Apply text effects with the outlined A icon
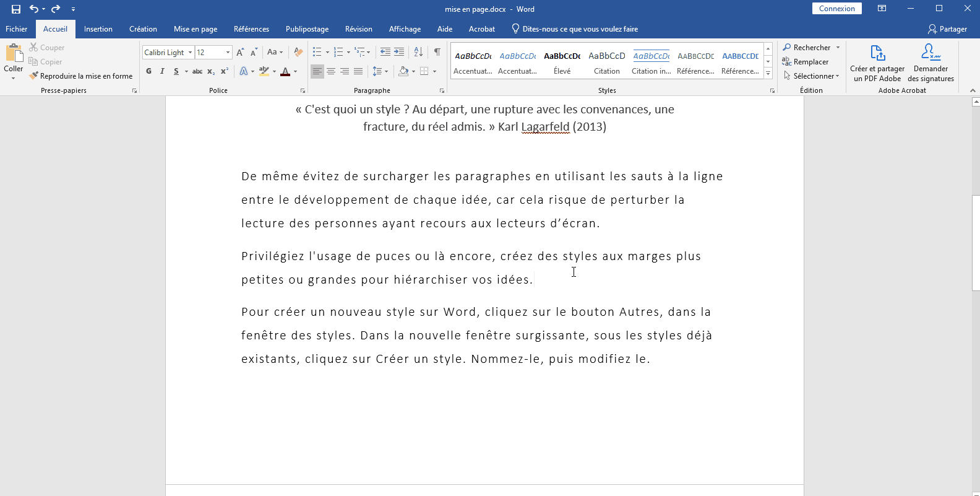The image size is (980, 496). tap(244, 71)
